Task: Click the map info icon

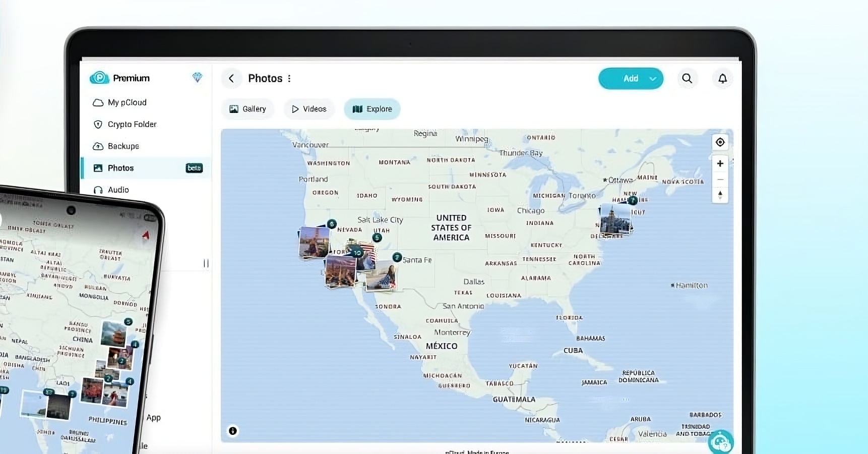Action: (232, 431)
